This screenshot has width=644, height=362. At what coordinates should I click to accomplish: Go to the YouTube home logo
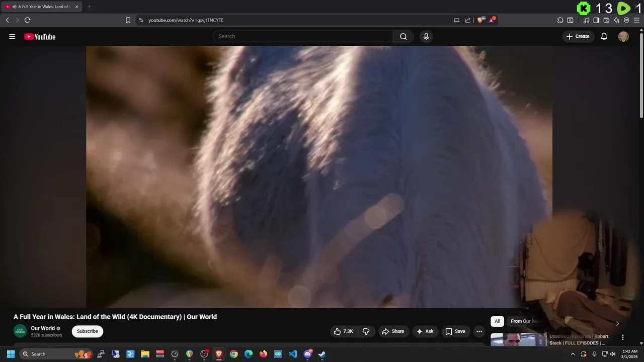pyautogui.click(x=40, y=36)
